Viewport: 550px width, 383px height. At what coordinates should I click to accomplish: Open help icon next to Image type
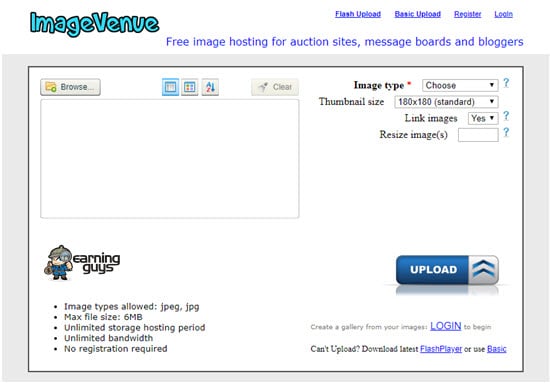coord(506,83)
